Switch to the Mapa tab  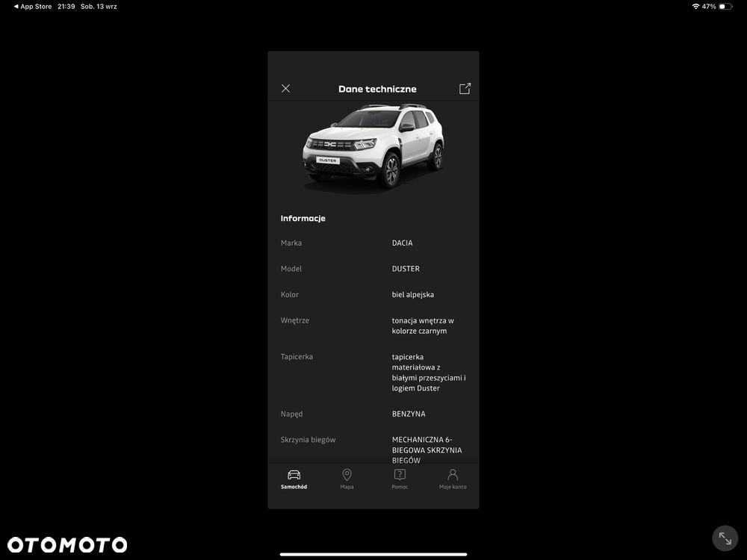pyautogui.click(x=347, y=479)
